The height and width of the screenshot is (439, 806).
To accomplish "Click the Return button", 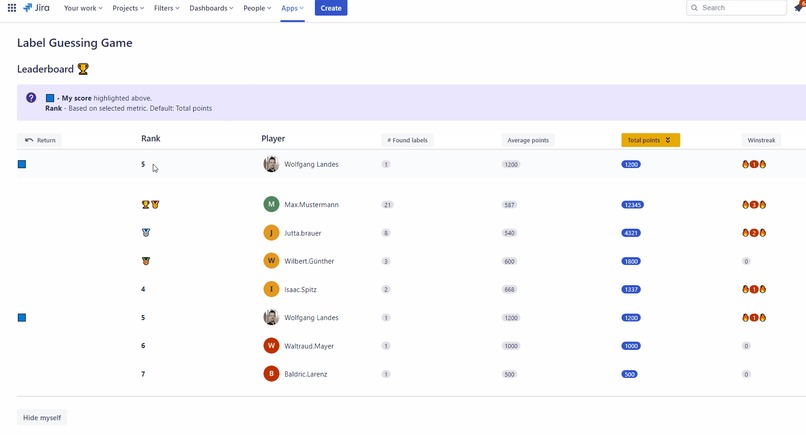I will [x=39, y=140].
